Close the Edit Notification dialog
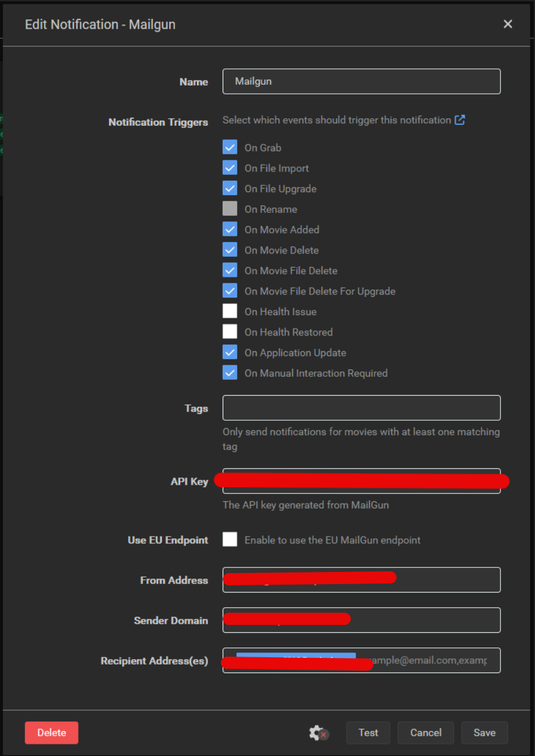Image resolution: width=535 pixels, height=756 pixels. [x=508, y=24]
